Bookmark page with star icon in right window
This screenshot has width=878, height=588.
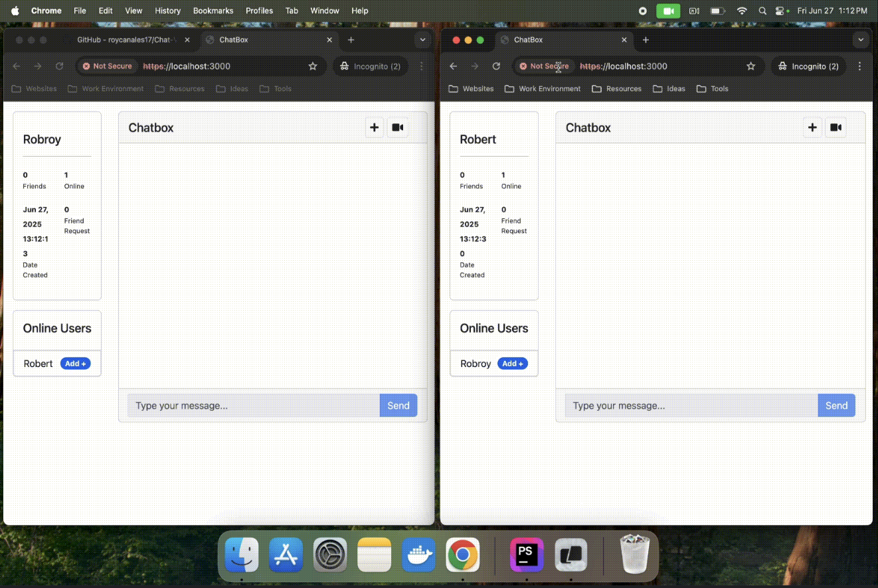point(750,66)
